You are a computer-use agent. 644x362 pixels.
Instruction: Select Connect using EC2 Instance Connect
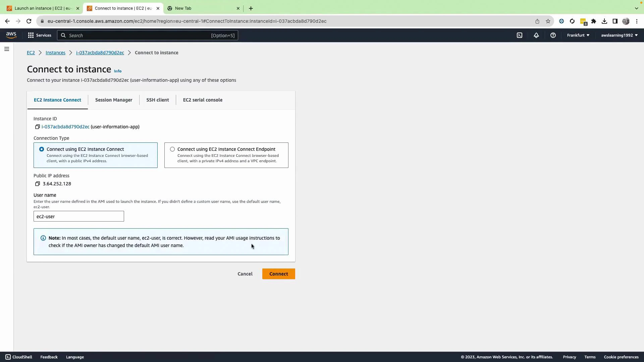click(42, 149)
